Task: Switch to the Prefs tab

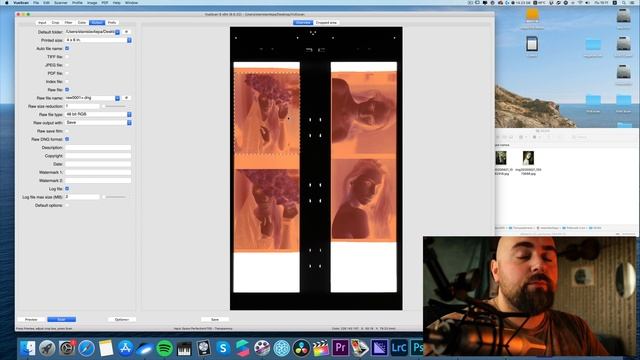Action: tap(112, 22)
